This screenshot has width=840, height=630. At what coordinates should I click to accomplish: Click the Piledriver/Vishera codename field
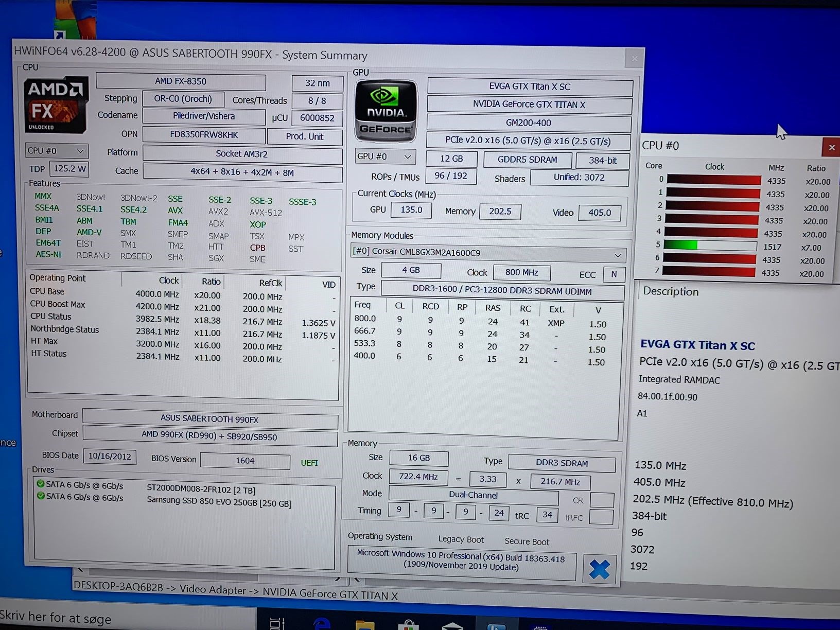point(204,116)
